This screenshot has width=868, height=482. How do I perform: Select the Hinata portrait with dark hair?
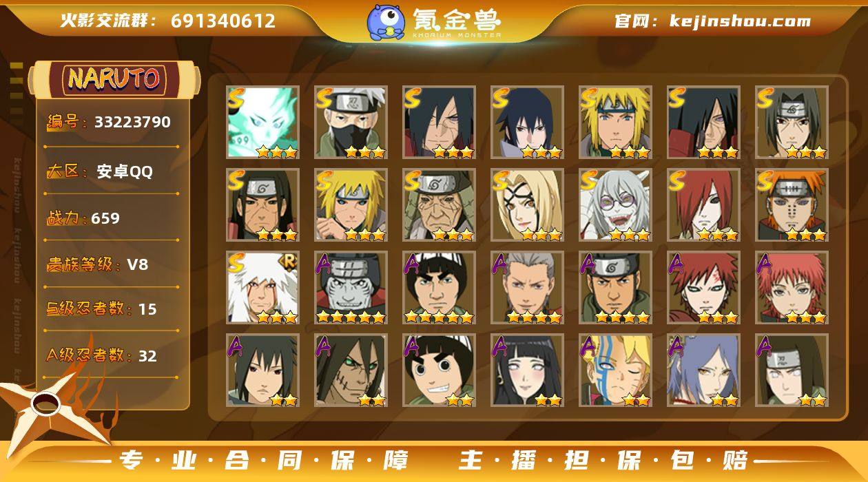(528, 370)
